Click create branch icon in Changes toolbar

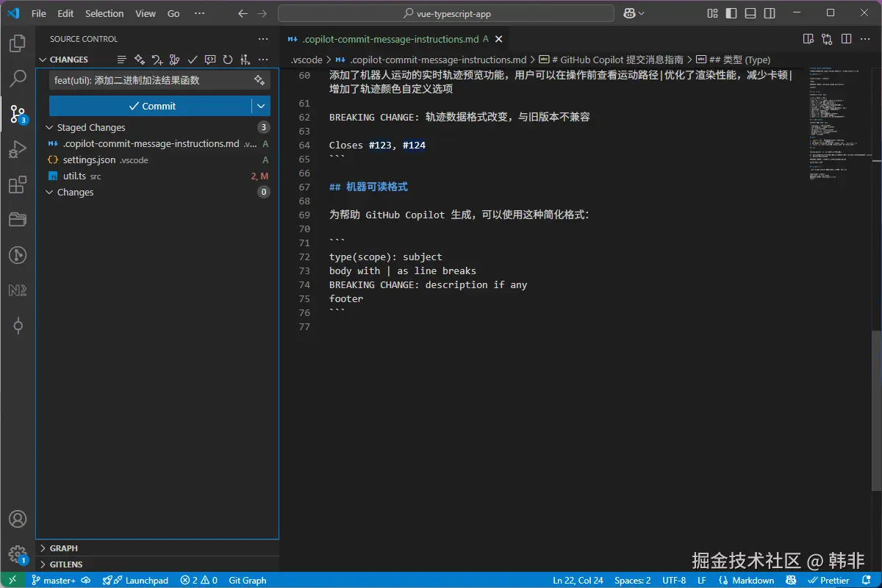157,60
